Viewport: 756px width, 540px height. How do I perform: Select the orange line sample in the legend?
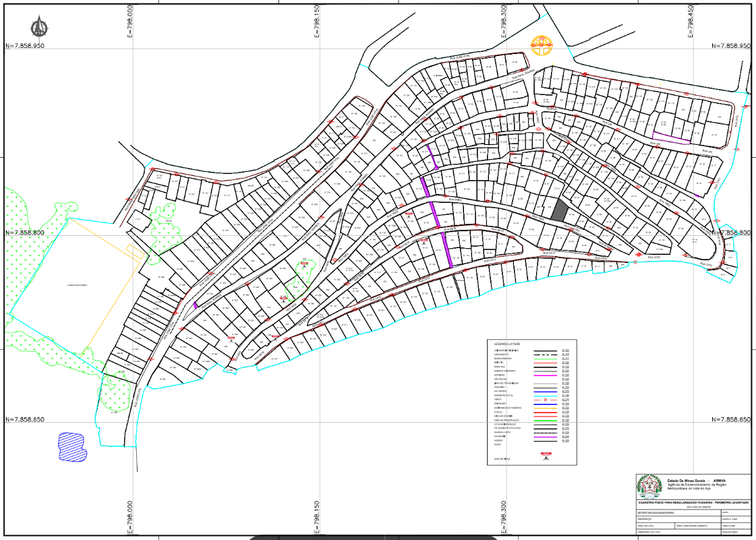pos(546,409)
